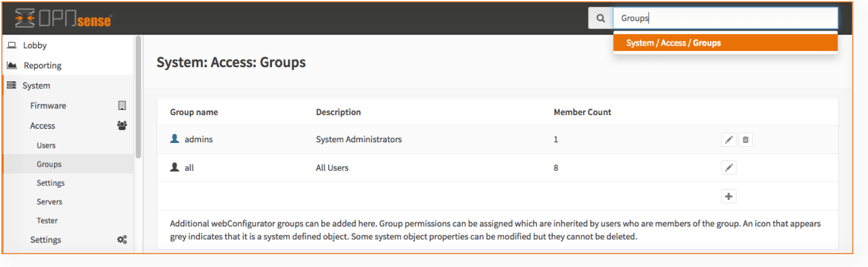Click Group name column header

point(194,112)
